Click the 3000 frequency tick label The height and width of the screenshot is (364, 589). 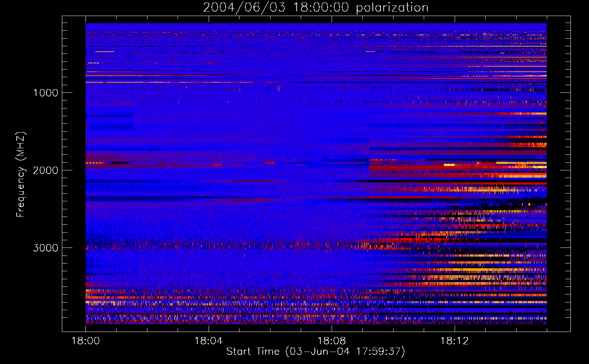pos(46,248)
